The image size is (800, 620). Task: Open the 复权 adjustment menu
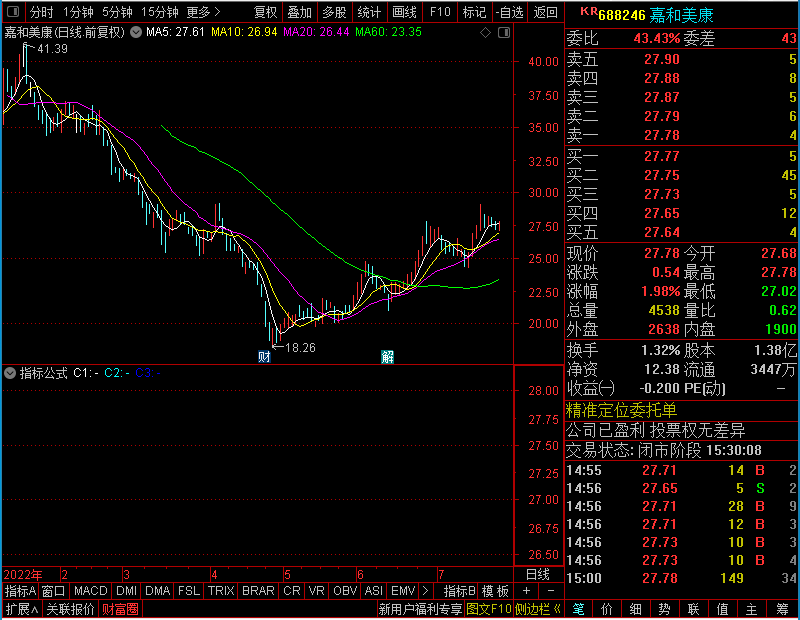point(265,12)
